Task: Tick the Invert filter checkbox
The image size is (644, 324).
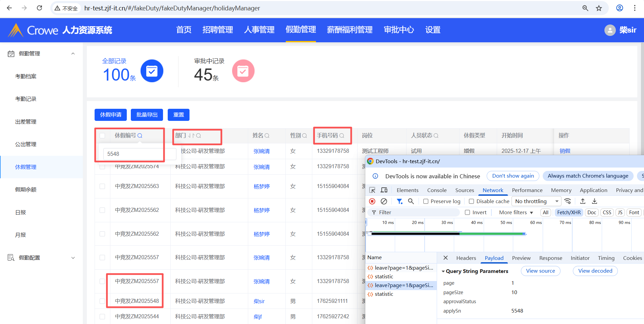Action: point(468,213)
